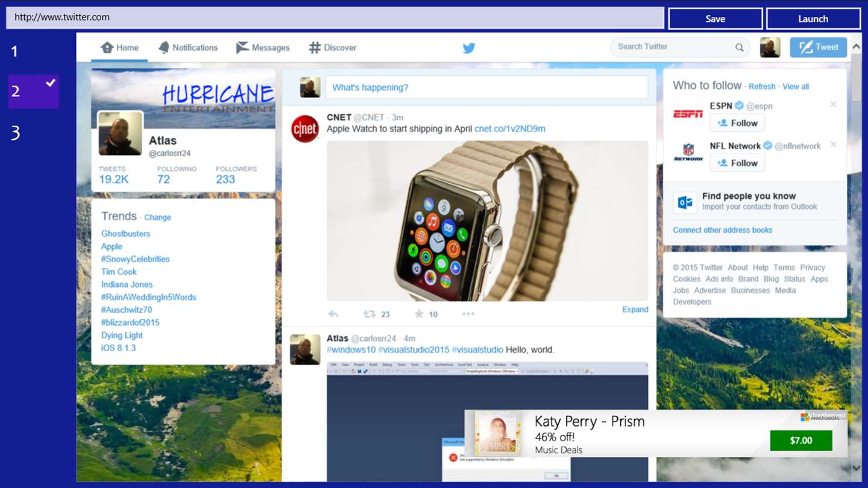Follow NFL Network
Screen dimensions: 868x488
point(737,163)
